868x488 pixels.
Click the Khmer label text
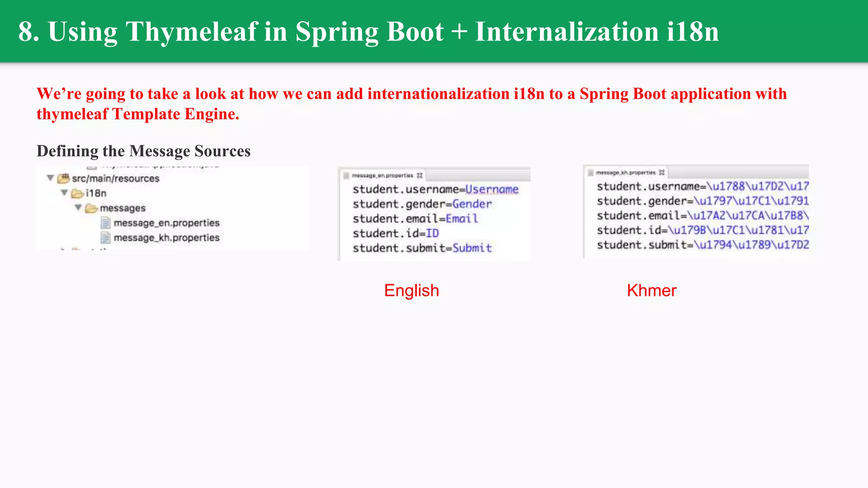(x=651, y=291)
